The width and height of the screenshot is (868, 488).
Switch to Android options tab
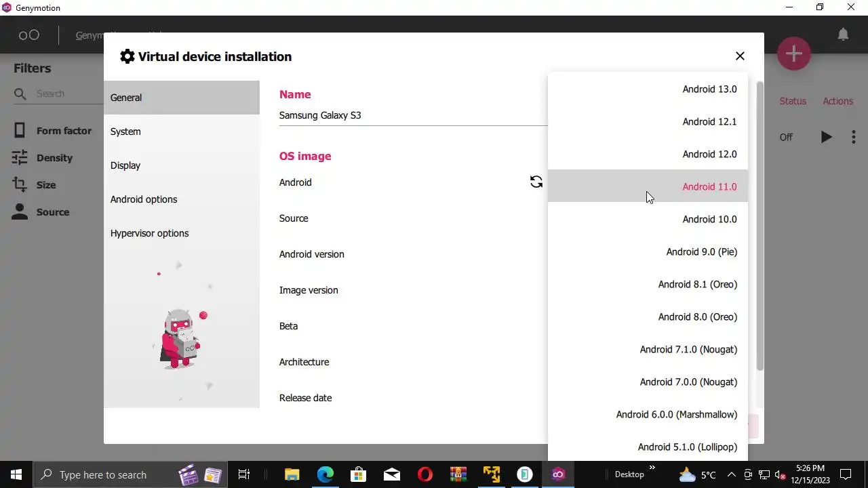tap(182, 199)
